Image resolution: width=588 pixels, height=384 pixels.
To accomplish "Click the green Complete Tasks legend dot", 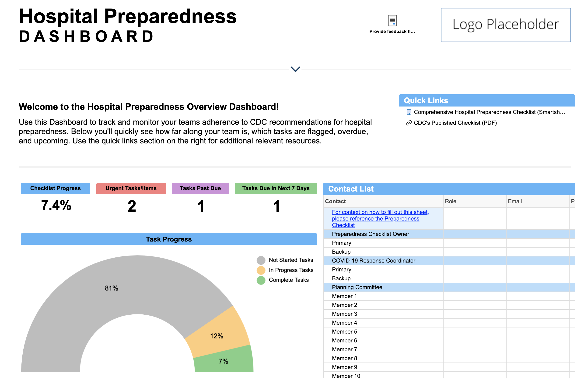I will (x=261, y=280).
